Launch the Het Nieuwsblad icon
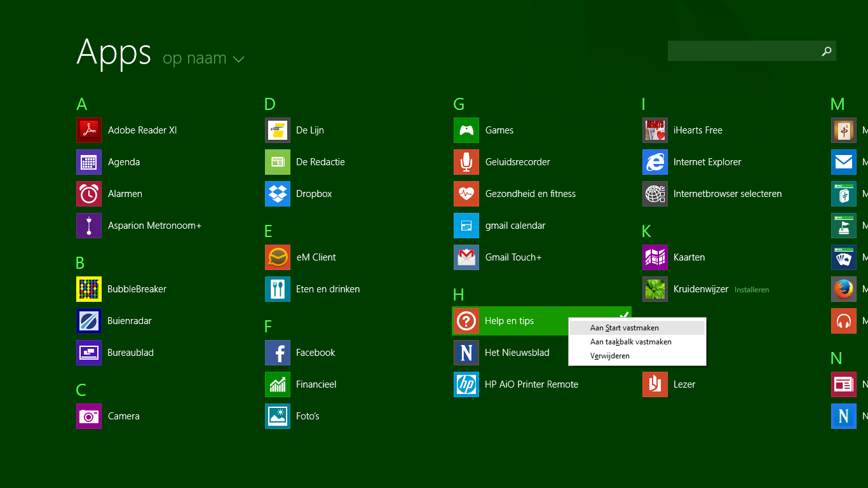The width and height of the screenshot is (868, 488). click(x=466, y=353)
